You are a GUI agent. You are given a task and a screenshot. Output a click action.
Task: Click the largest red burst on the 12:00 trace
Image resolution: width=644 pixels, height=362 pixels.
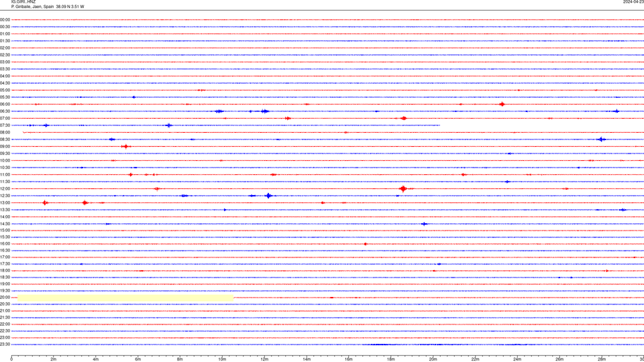pyautogui.click(x=403, y=189)
